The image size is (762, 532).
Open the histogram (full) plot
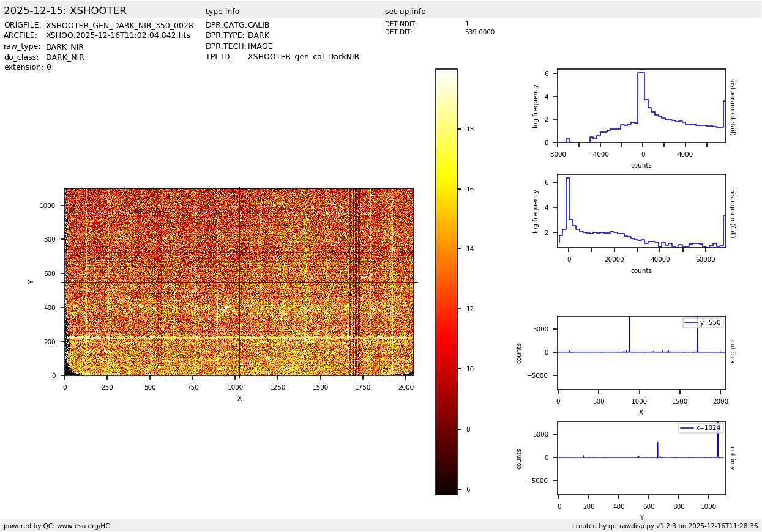641,211
